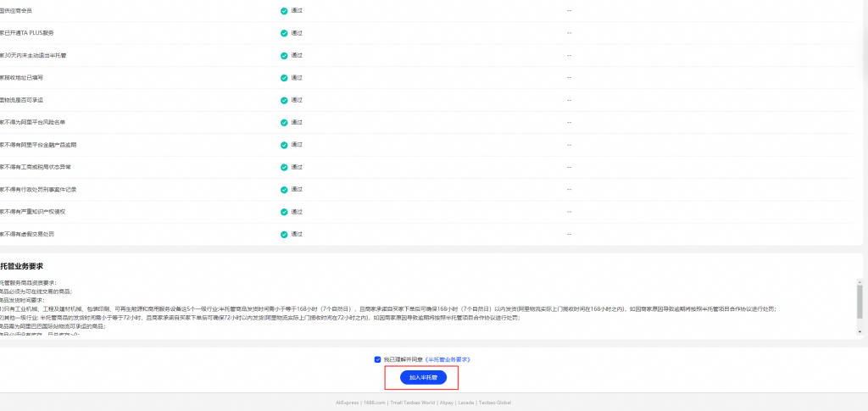Click the 揽收地址已填写 requirement label
Screen dimensions: 868x411
pos(21,78)
